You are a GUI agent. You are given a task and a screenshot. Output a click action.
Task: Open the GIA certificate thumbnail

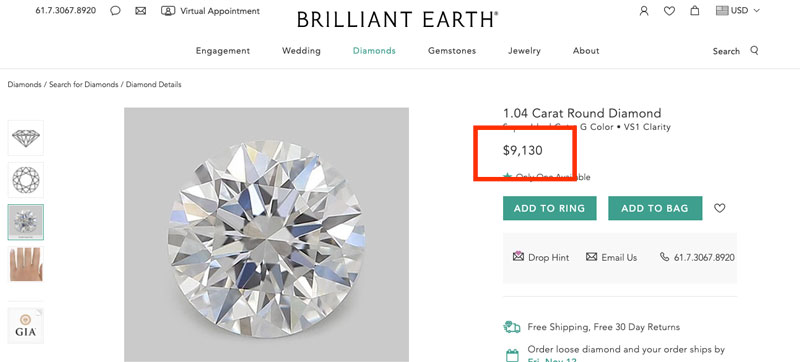(26, 325)
